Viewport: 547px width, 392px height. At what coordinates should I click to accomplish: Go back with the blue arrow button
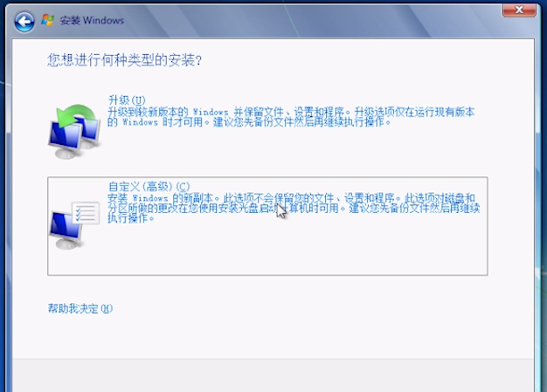click(24, 22)
